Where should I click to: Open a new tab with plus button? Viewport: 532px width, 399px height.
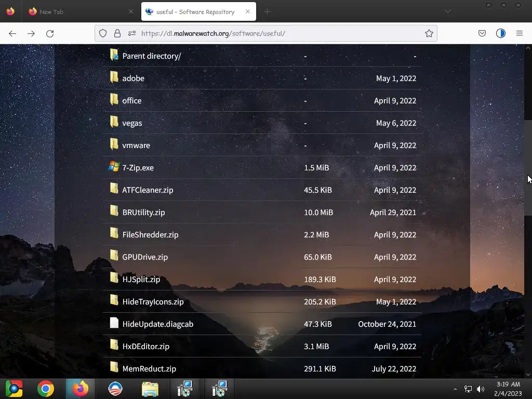pyautogui.click(x=267, y=12)
